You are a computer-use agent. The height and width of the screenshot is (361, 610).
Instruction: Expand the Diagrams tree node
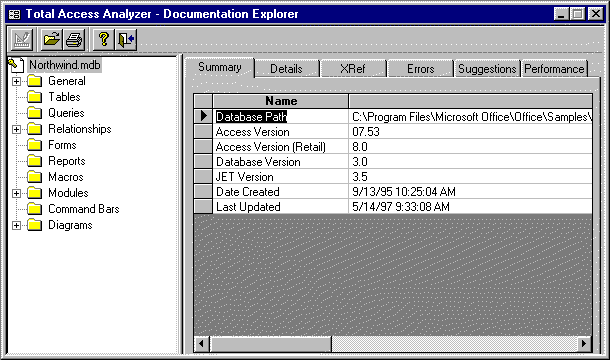tap(16, 225)
